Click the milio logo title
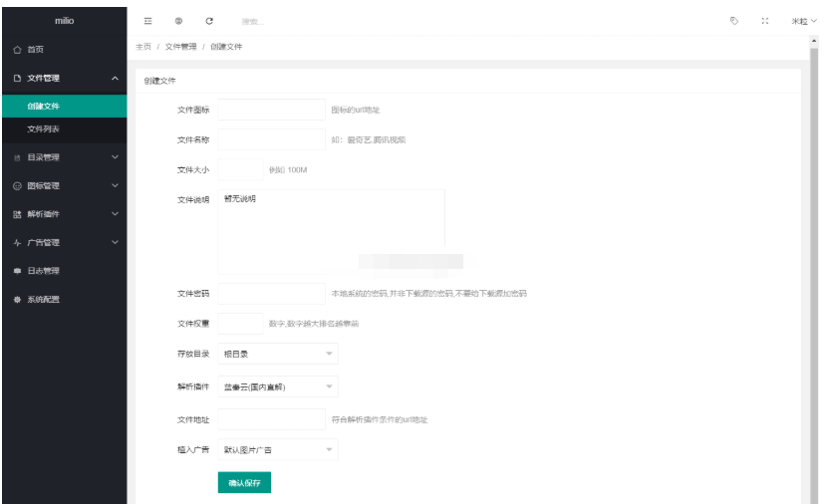 coord(64,21)
